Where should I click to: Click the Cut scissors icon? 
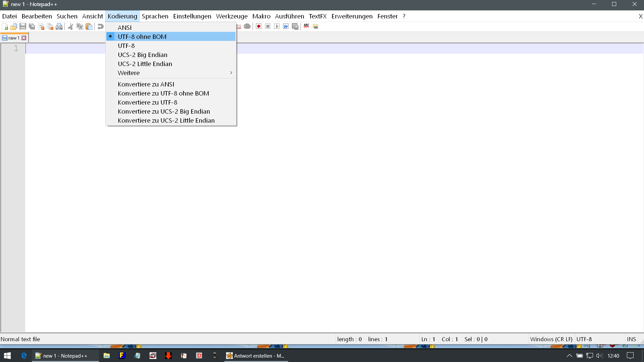pos(70,26)
